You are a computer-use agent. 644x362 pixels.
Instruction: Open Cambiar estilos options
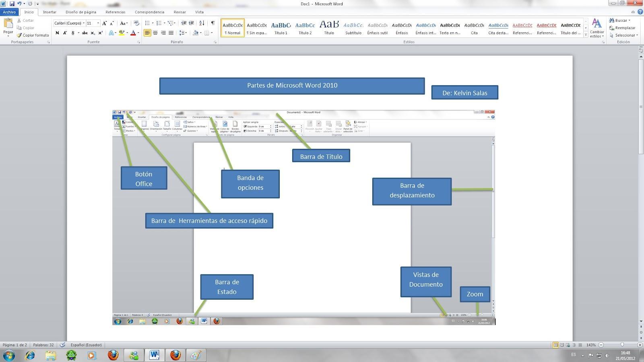597,28
